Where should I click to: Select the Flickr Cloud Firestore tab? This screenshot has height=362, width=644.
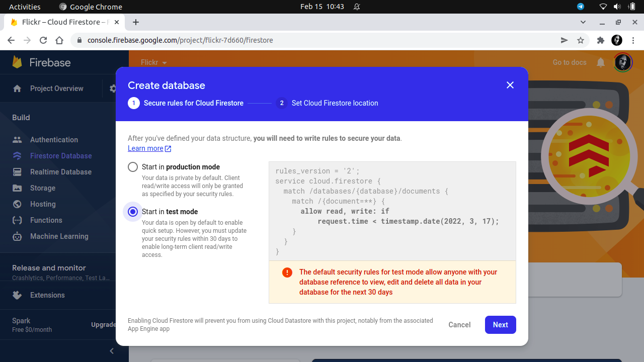pos(64,22)
